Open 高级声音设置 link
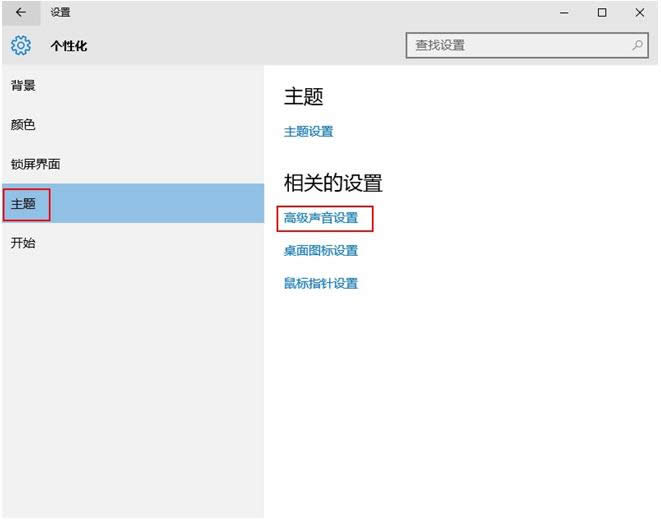661x522 pixels. point(321,218)
